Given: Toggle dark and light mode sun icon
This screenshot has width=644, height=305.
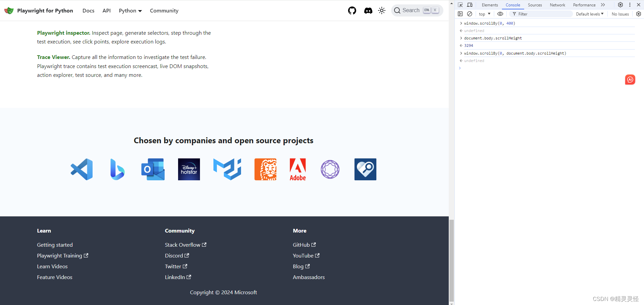Looking at the screenshot, I should [x=382, y=10].
